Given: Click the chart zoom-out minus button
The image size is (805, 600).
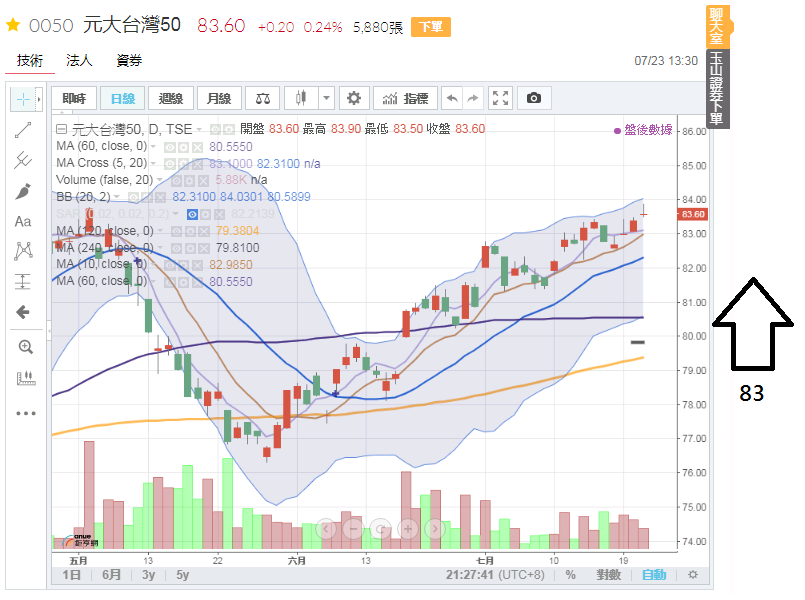Looking at the screenshot, I should (353, 528).
